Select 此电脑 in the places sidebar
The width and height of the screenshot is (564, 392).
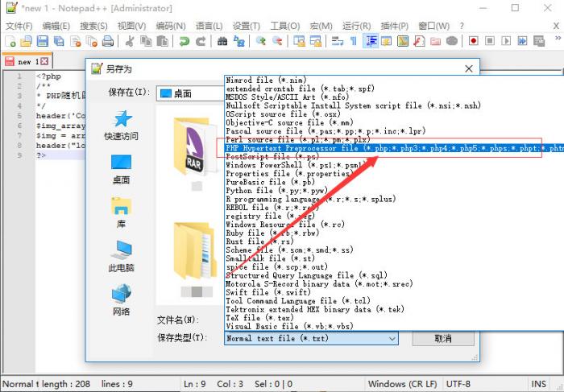(x=121, y=256)
